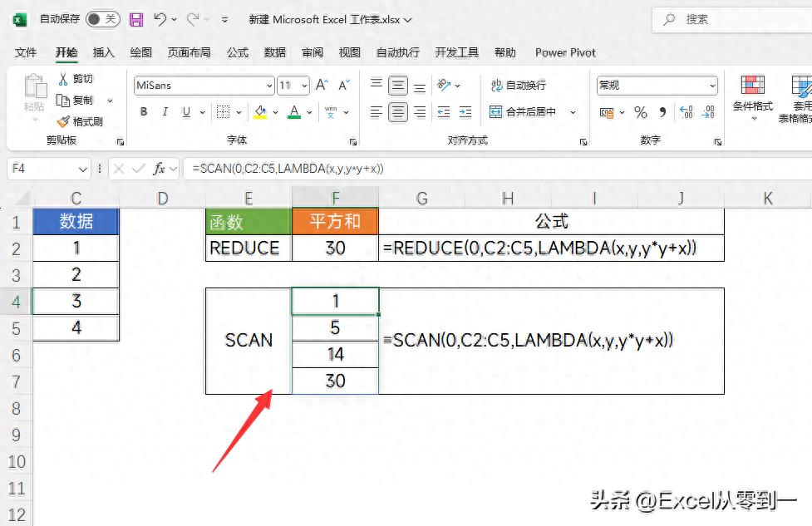The width and height of the screenshot is (812, 526).
Task: Click Decrease Font Size icon
Action: pyautogui.click(x=344, y=85)
